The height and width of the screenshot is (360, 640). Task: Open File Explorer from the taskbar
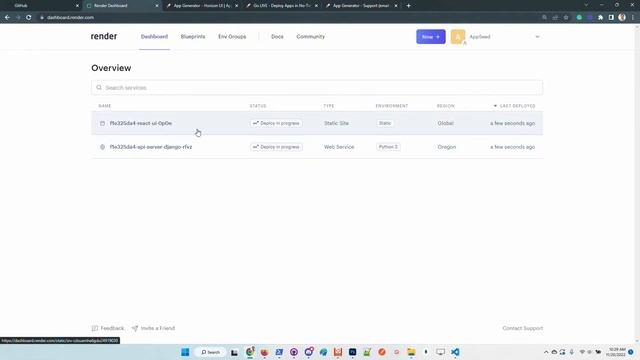pyautogui.click(x=411, y=352)
